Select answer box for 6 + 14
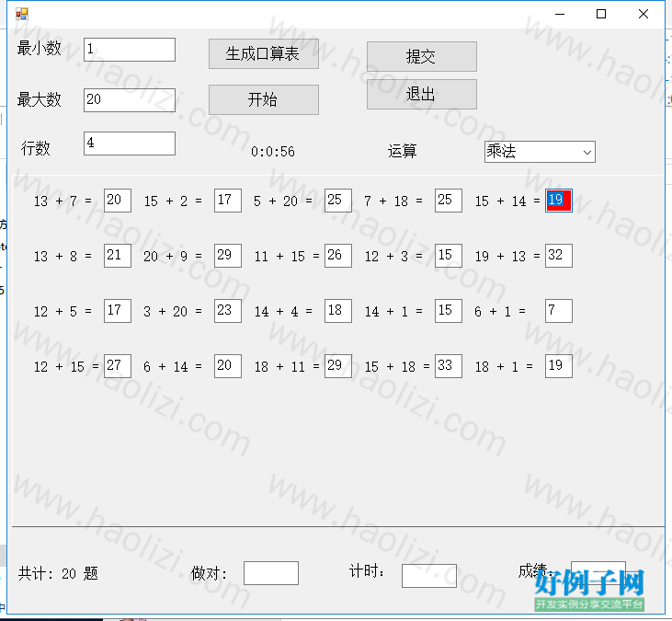The height and width of the screenshot is (621, 672). pyautogui.click(x=228, y=366)
